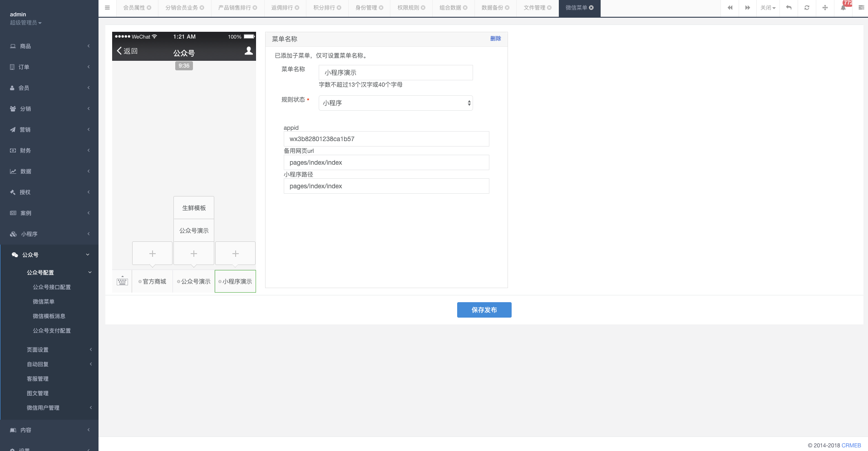Collapse the 公众号配置 submenu
Image resolution: width=868 pixels, height=451 pixels.
point(41,273)
